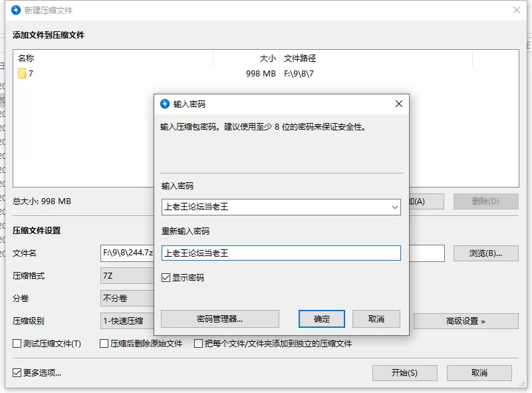Screen dimensions: 532x393
Task: Close the 输入密码 dialog
Action: tap(399, 104)
